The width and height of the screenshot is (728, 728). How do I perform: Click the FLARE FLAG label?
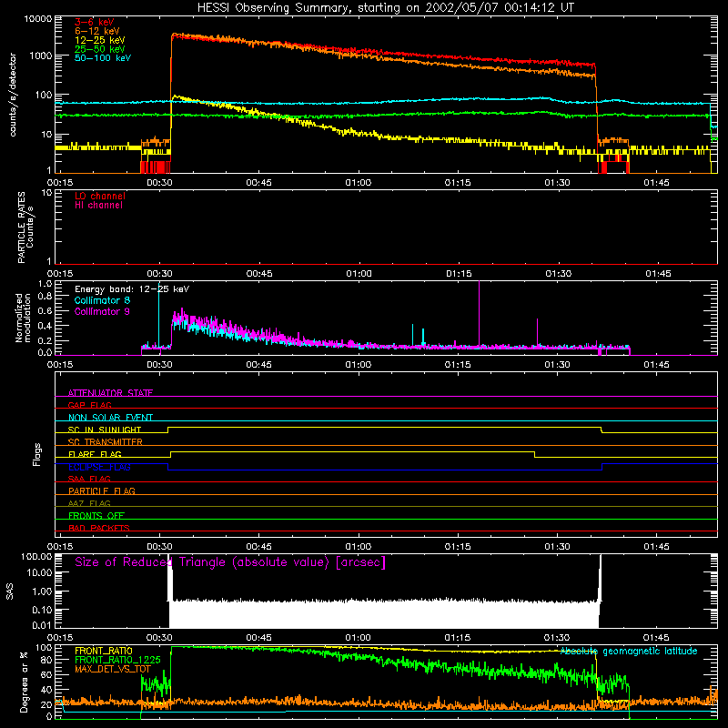95,454
